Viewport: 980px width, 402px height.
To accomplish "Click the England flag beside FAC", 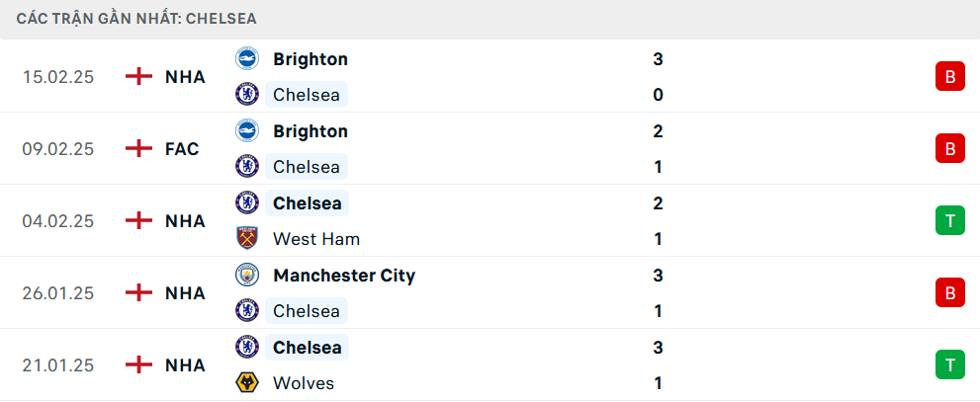I will click(139, 149).
